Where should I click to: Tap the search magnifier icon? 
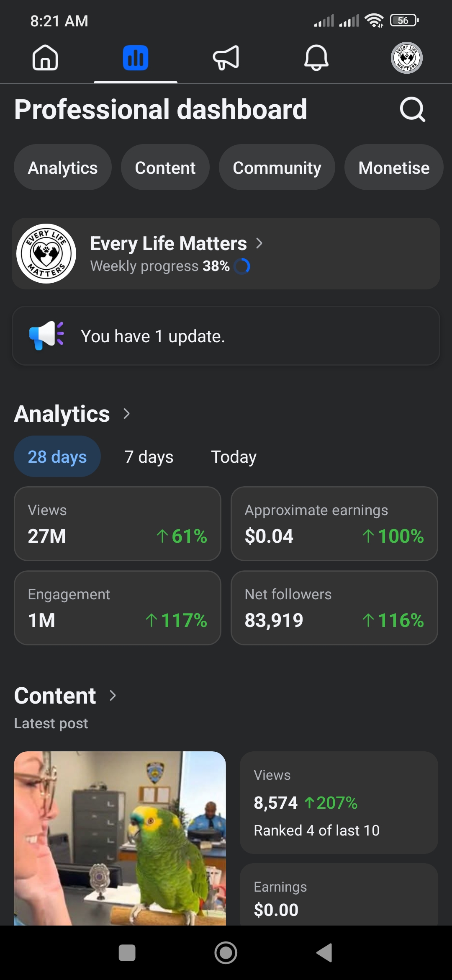click(412, 110)
